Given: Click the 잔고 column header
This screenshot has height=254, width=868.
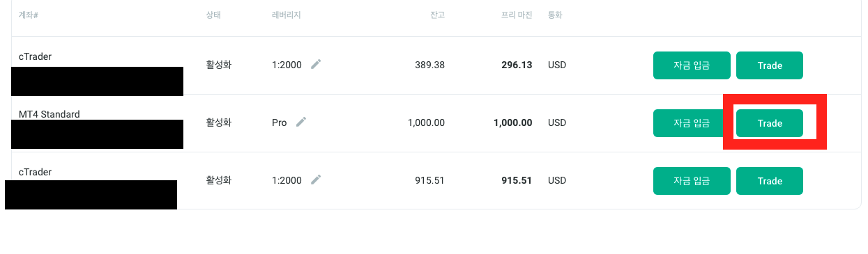Looking at the screenshot, I should coord(437,15).
